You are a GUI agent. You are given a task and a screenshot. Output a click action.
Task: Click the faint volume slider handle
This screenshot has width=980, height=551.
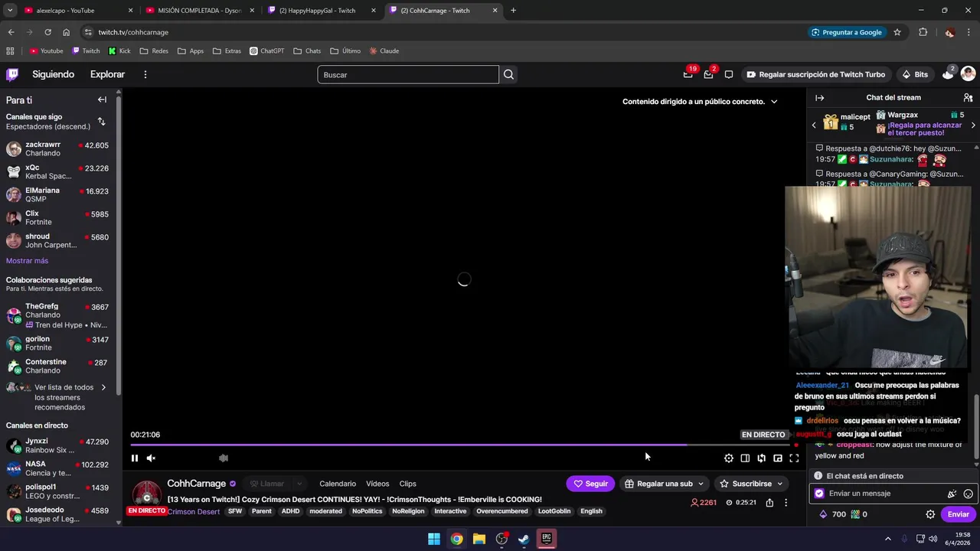(x=224, y=458)
